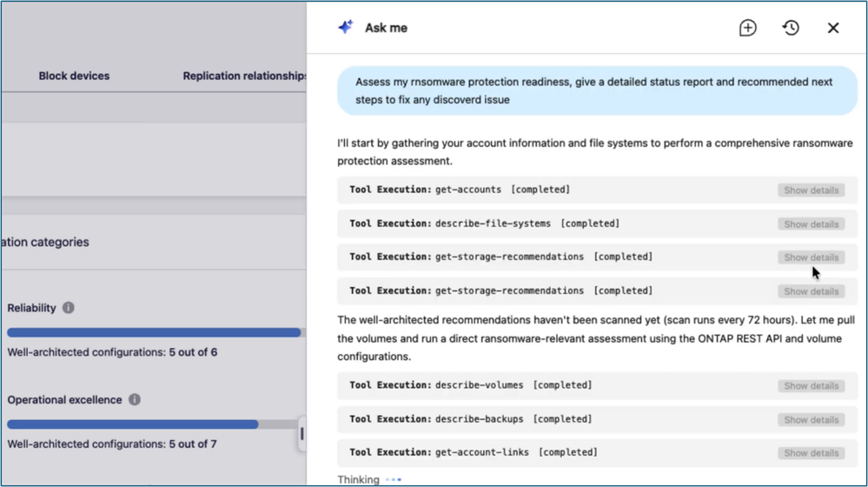
Task: Show details for describe-volumes execution
Action: point(811,385)
